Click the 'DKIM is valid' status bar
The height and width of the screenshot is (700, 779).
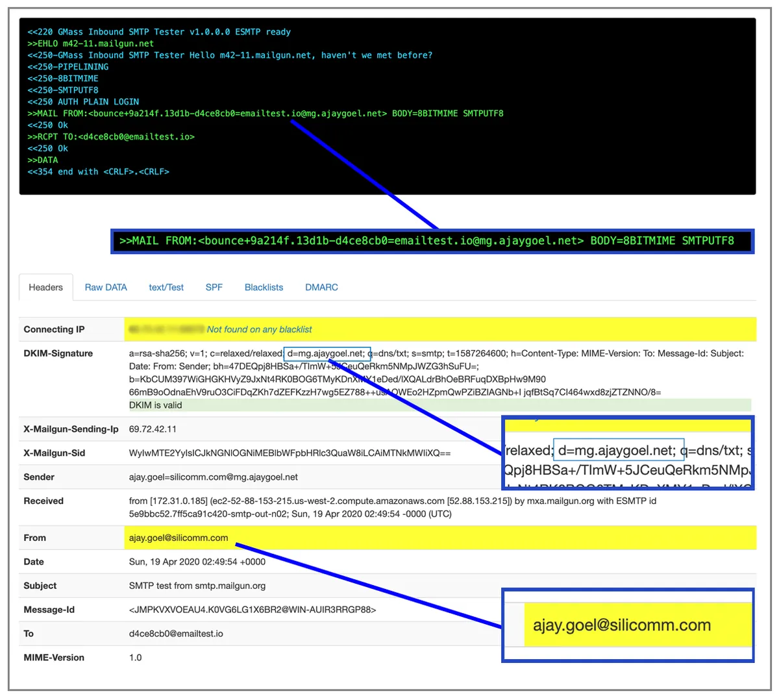439,405
